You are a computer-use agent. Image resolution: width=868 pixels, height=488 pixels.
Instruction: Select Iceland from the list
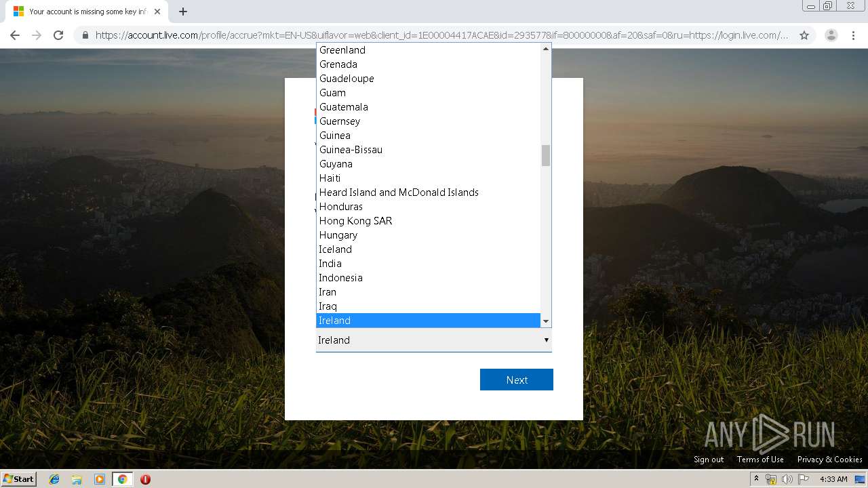[429, 249]
